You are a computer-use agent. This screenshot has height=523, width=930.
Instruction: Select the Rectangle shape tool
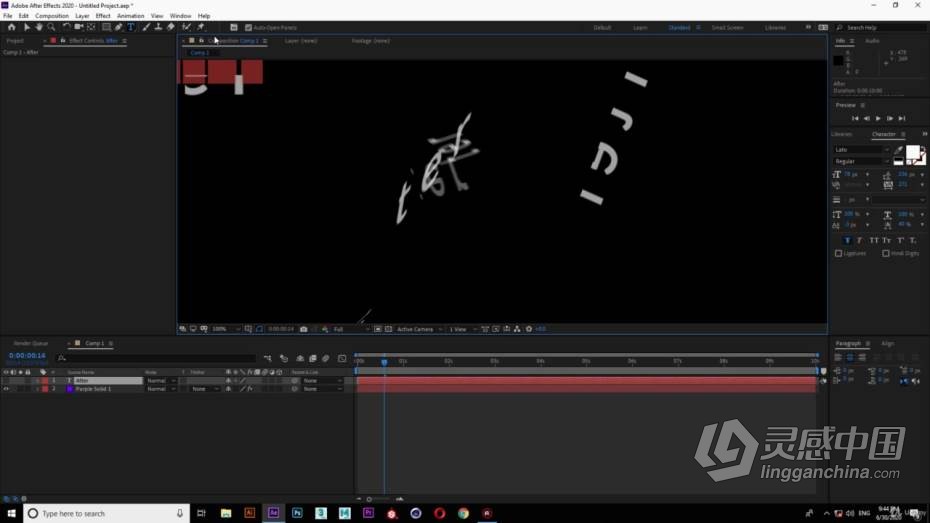(106, 27)
